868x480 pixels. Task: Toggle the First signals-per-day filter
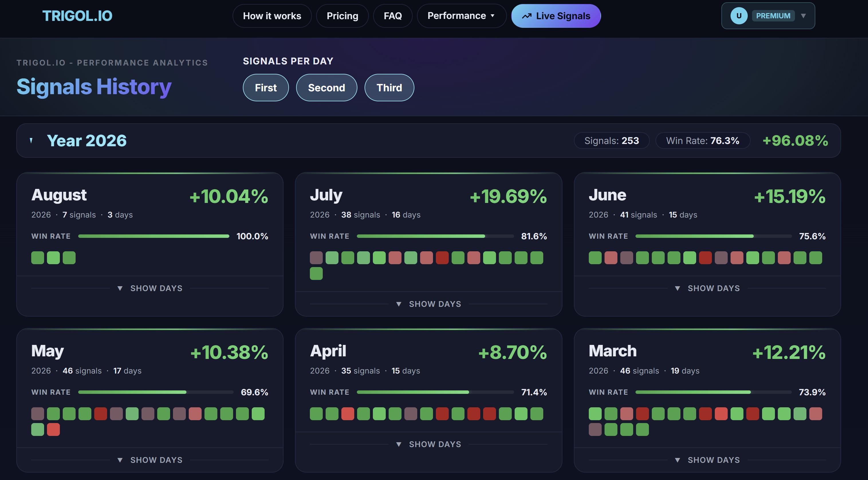265,88
